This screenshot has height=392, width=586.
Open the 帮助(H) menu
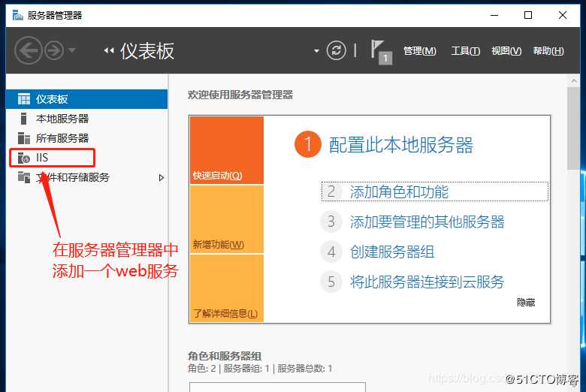click(x=548, y=51)
